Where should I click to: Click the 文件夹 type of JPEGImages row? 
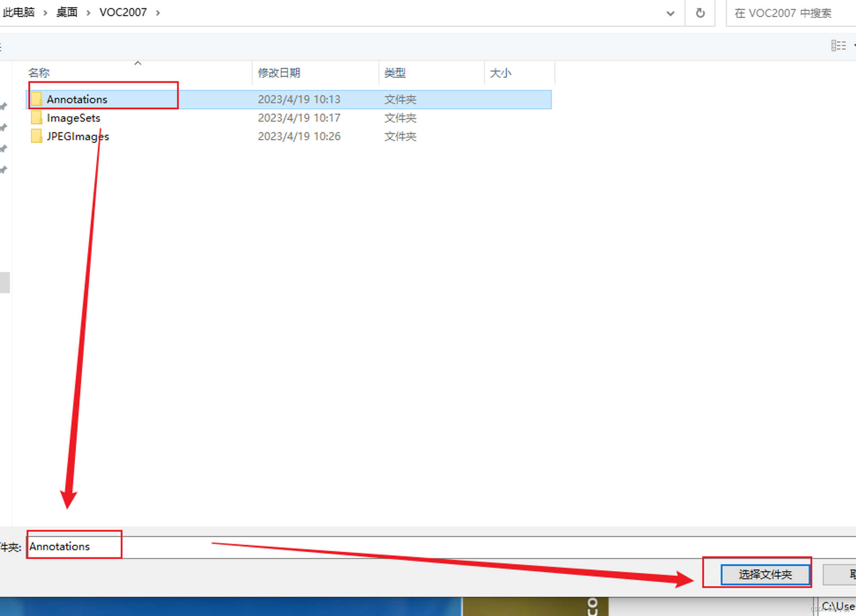click(400, 136)
